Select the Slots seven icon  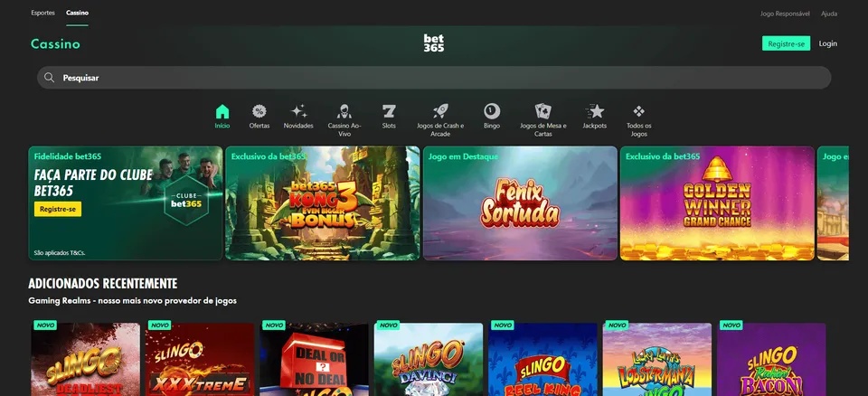point(389,112)
